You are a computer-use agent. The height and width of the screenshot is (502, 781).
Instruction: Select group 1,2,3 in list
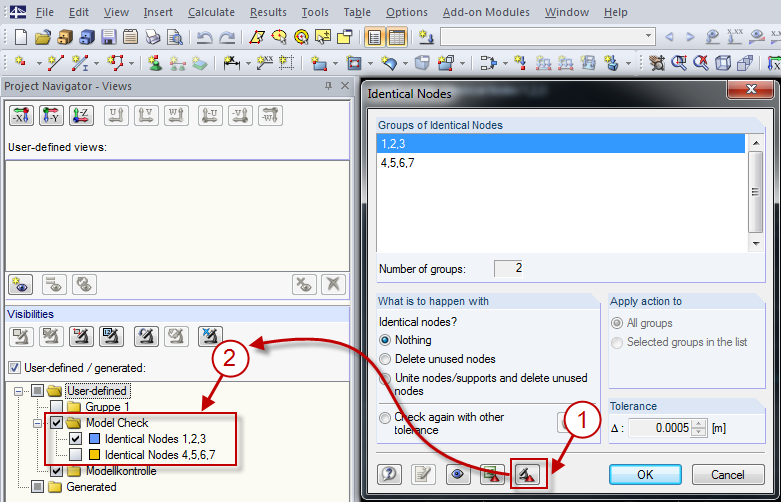tap(561, 144)
